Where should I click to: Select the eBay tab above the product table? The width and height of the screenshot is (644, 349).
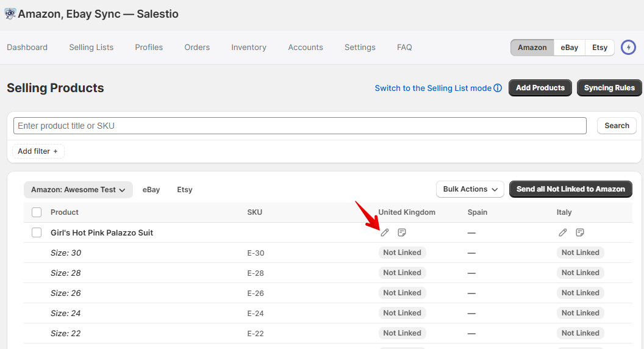(x=151, y=190)
